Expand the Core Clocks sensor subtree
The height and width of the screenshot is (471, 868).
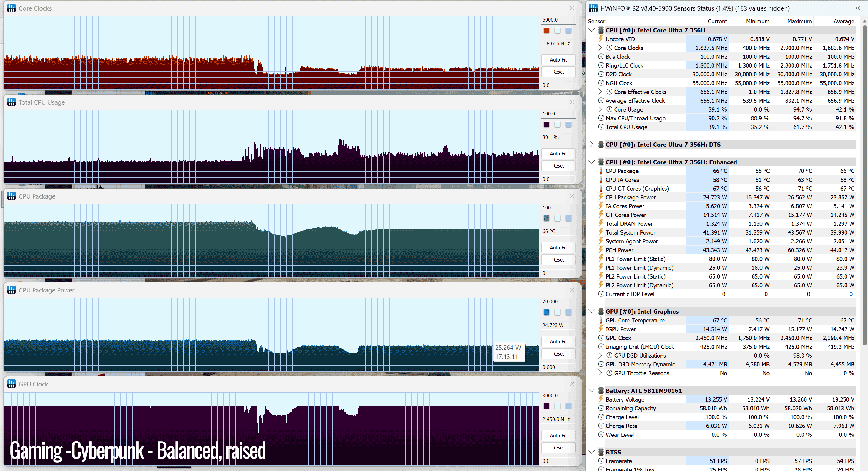(600, 48)
